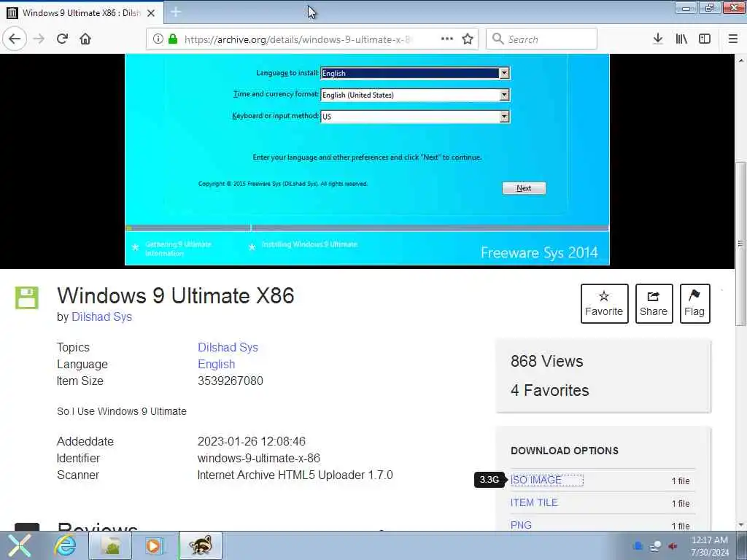747x560 pixels.
Task: Click the scroll up arrow of the page
Action: (x=741, y=61)
